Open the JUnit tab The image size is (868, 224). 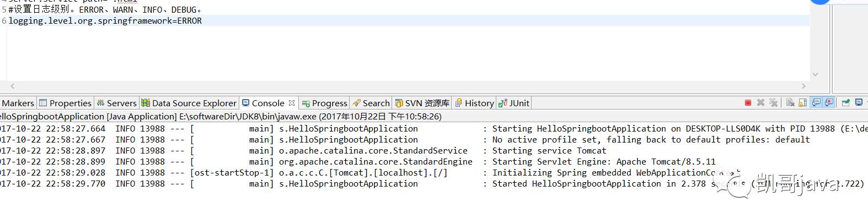tap(514, 103)
